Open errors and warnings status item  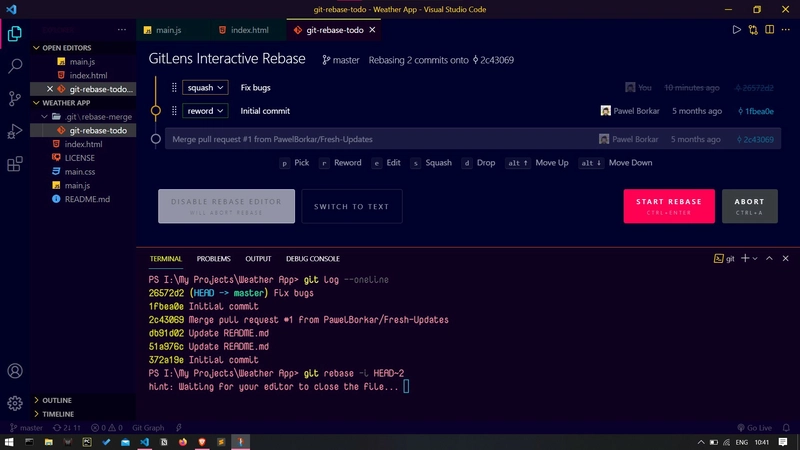[x=107, y=428]
